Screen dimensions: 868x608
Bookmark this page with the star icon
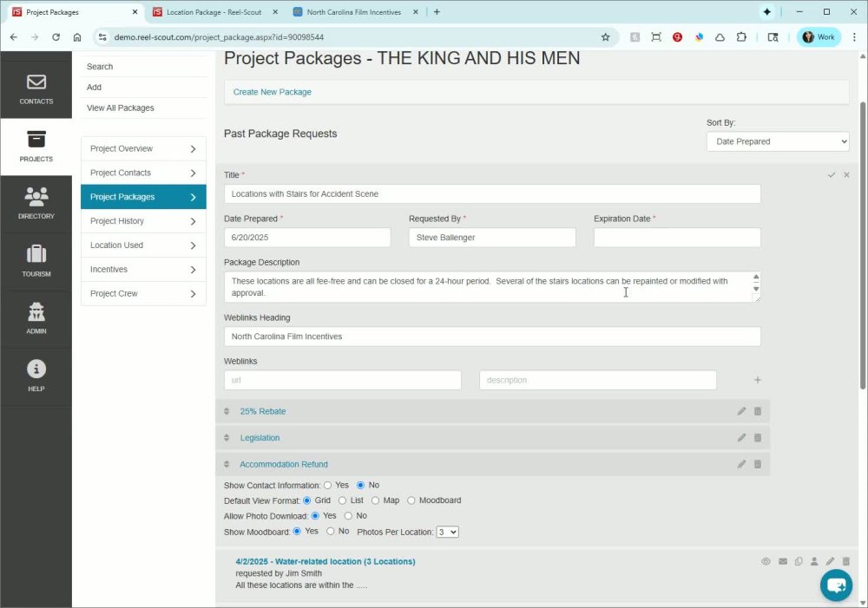(605, 37)
